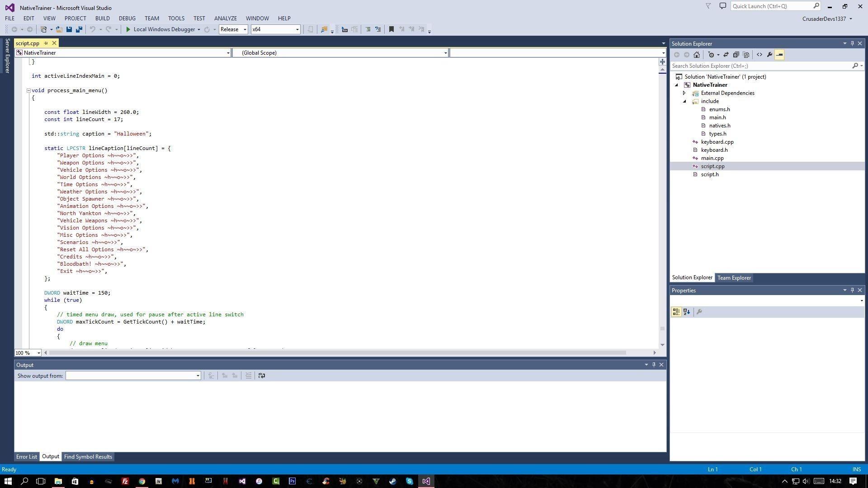
Task: Click the Solution Explorer Home icon
Action: click(697, 55)
